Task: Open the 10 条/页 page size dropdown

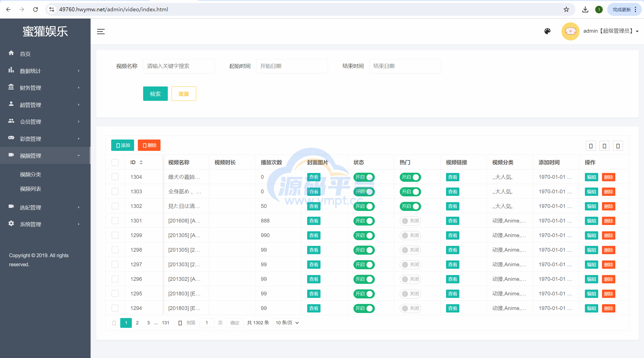Action: (287, 323)
